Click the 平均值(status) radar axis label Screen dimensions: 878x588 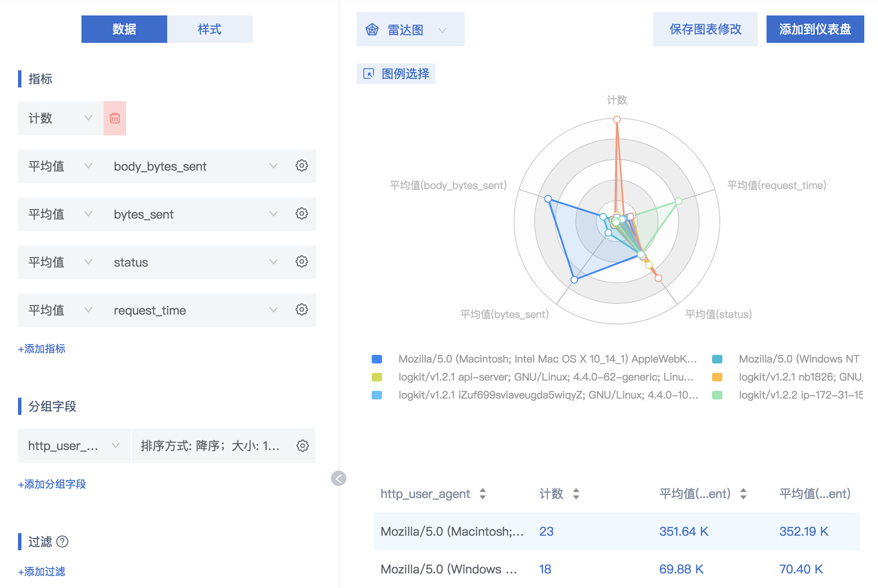[719, 315]
